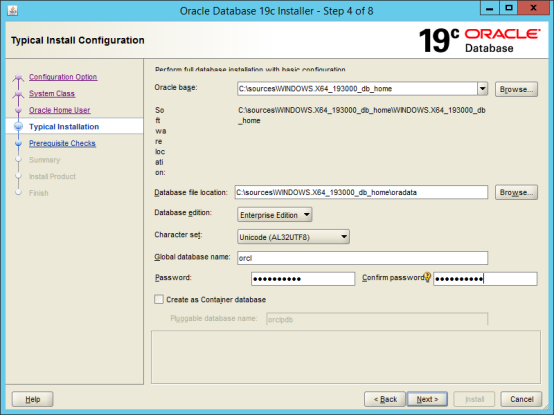Click the Prerequisite Checks step node icon
The width and height of the screenshot is (554, 416).
click(18, 143)
